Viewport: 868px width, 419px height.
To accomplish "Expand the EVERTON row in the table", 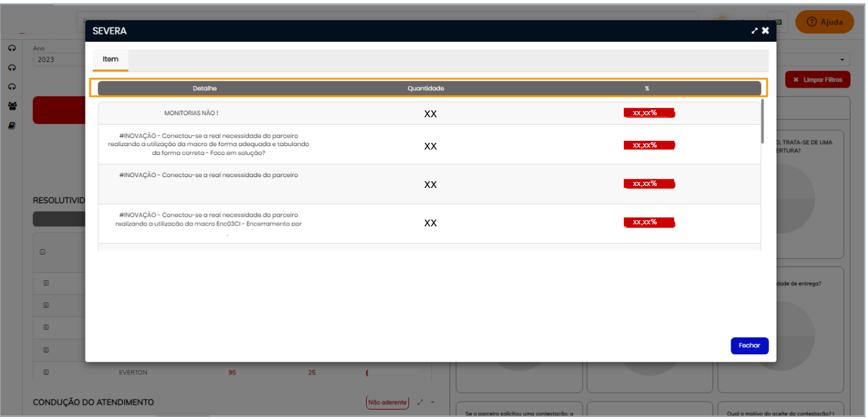I will pos(46,373).
